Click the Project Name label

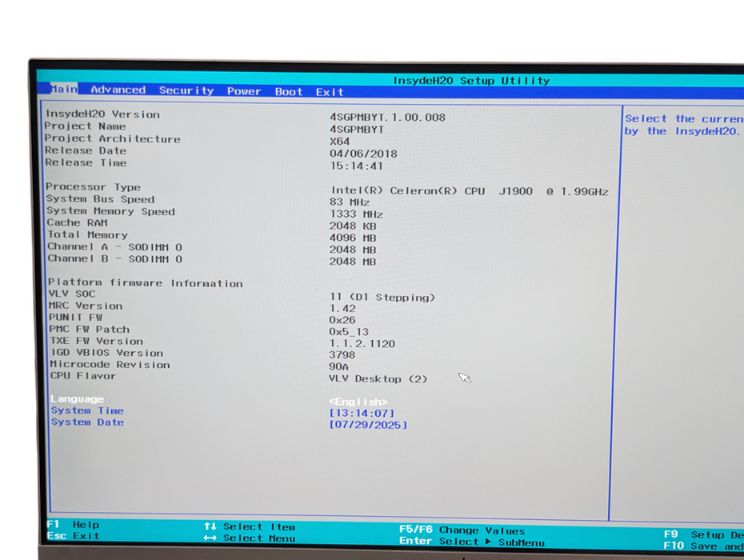tap(85, 126)
